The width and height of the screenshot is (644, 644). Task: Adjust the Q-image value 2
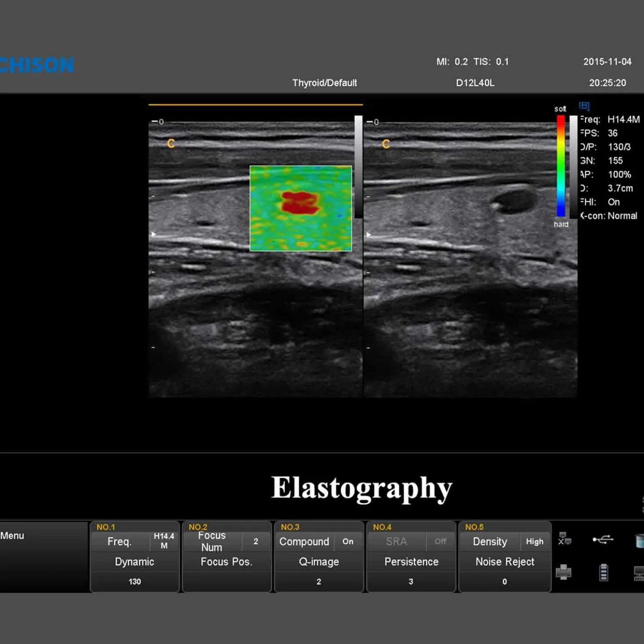point(318,581)
